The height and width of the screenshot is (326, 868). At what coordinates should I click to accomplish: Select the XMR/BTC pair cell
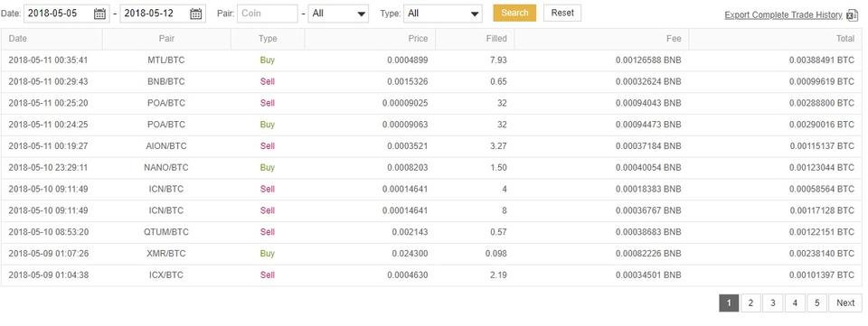click(x=166, y=254)
